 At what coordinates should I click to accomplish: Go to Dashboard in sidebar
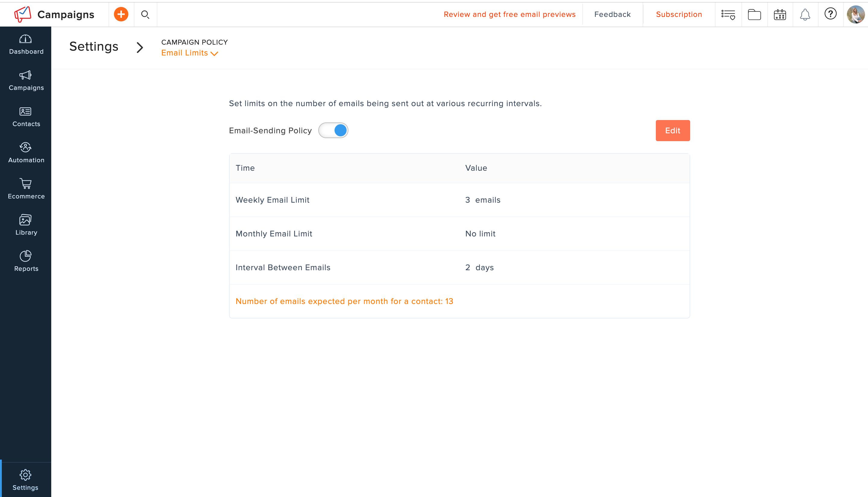pyautogui.click(x=26, y=44)
